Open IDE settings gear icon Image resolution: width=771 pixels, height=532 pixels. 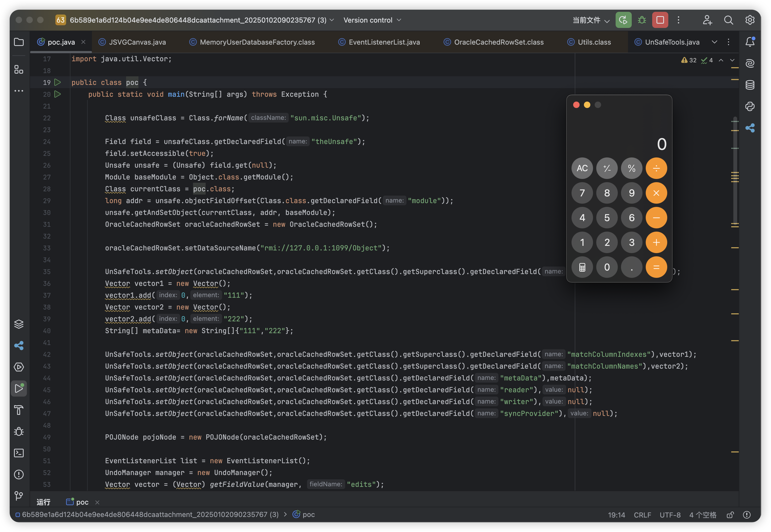(x=750, y=20)
